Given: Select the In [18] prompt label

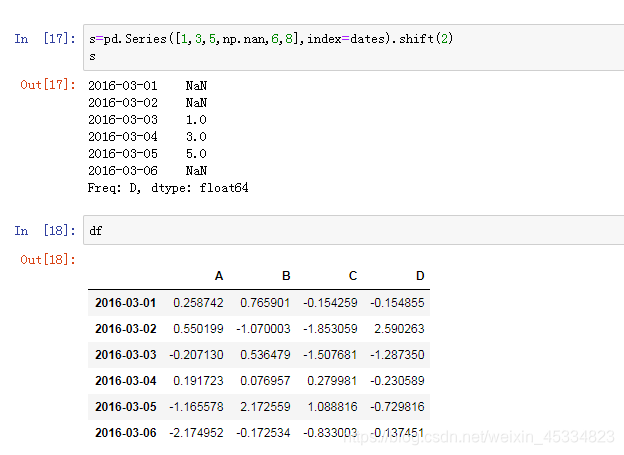Looking at the screenshot, I should pos(45,230).
